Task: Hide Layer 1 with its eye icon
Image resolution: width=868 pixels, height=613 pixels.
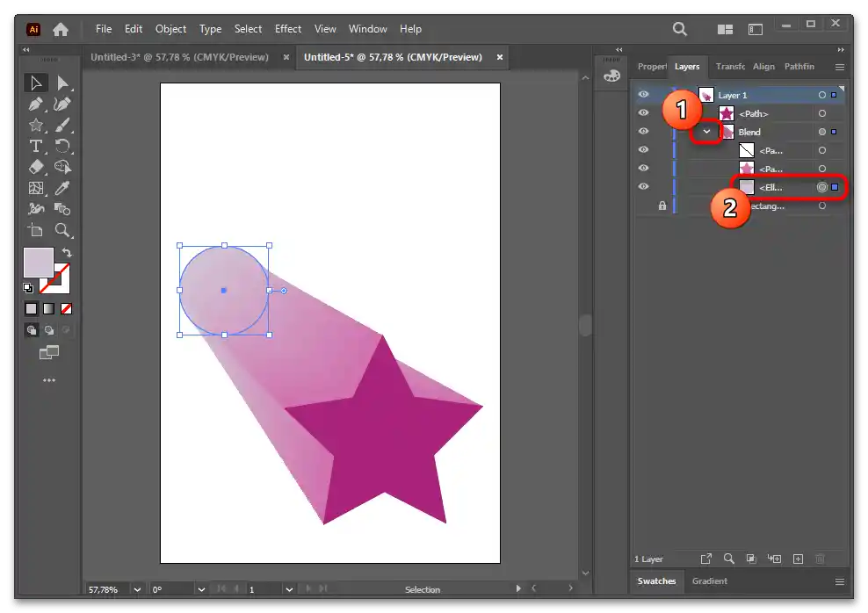Action: click(643, 95)
